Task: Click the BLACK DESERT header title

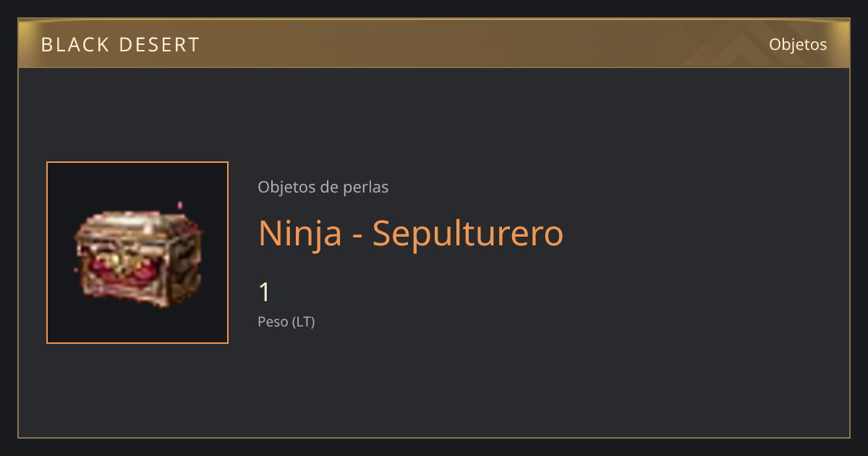Action: point(120,45)
